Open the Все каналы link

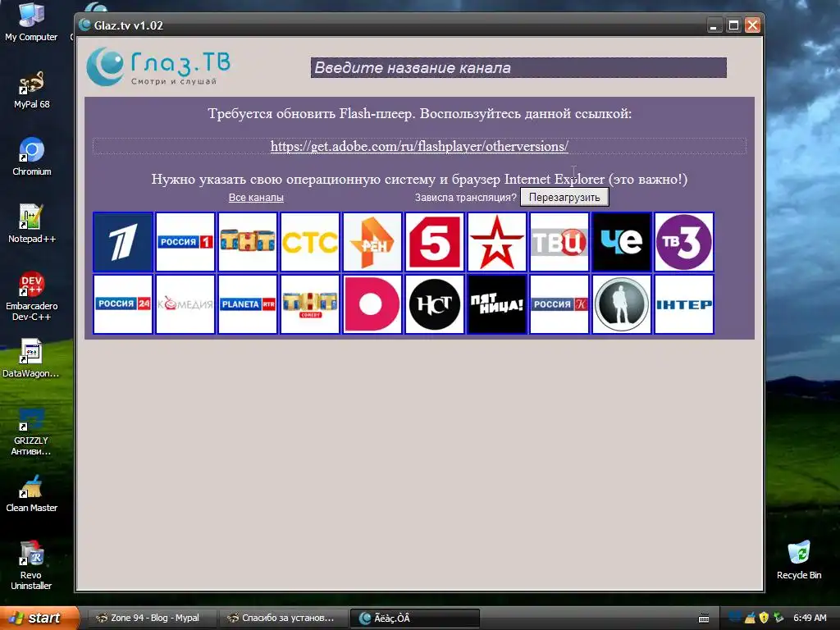click(256, 197)
